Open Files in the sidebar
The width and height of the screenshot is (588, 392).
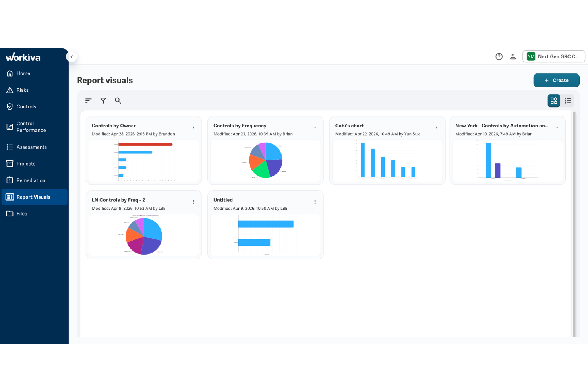coord(34,214)
